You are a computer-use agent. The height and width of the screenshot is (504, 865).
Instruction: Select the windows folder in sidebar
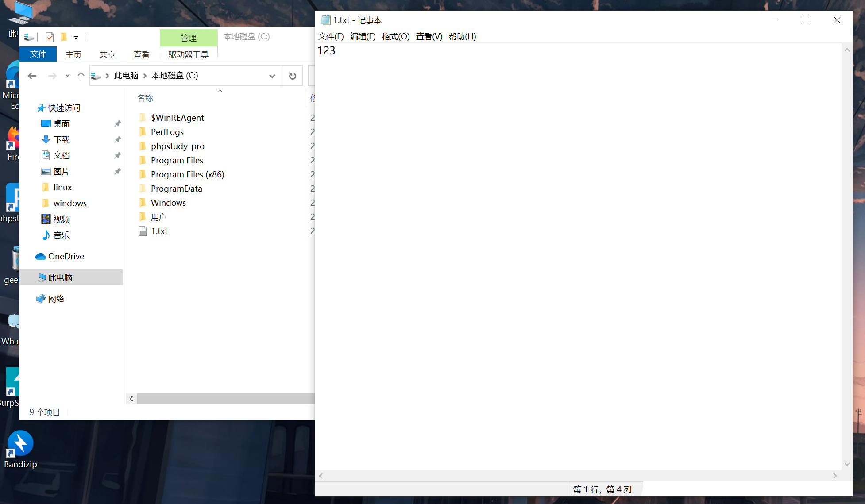(x=70, y=204)
